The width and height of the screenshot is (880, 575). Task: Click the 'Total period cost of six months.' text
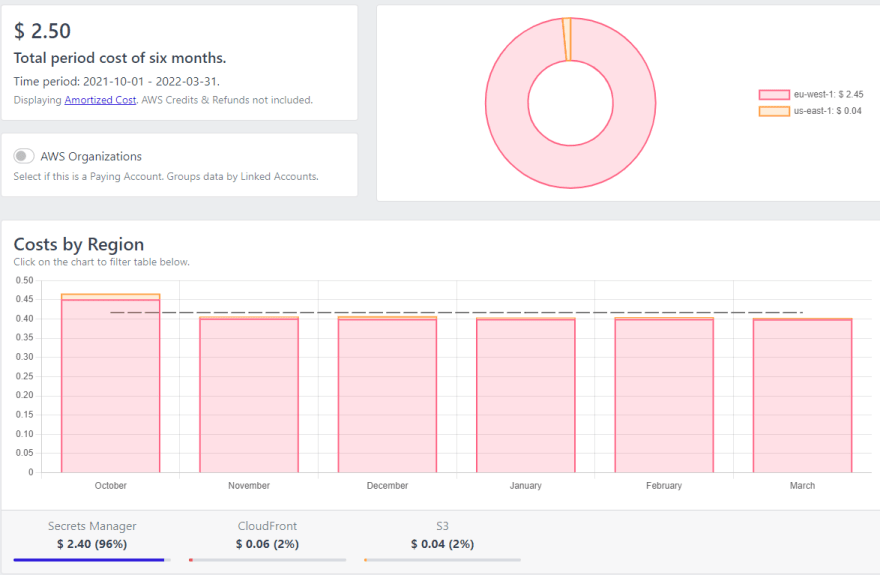pyautogui.click(x=120, y=58)
